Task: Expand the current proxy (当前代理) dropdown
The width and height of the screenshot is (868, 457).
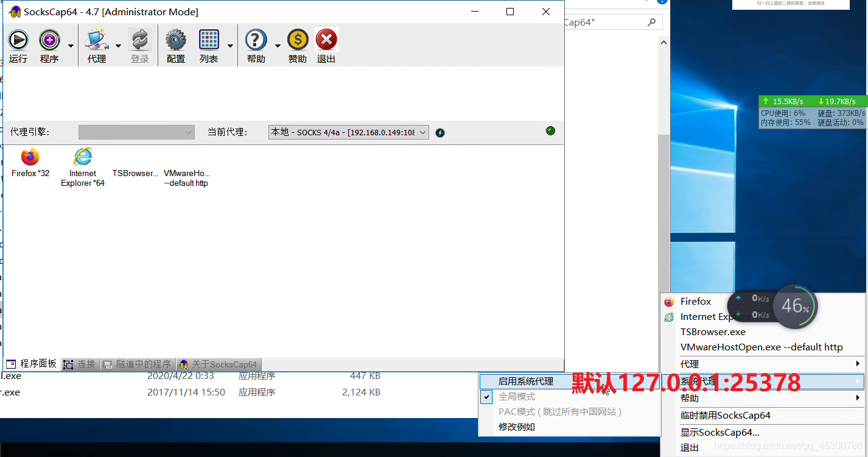Action: click(422, 132)
